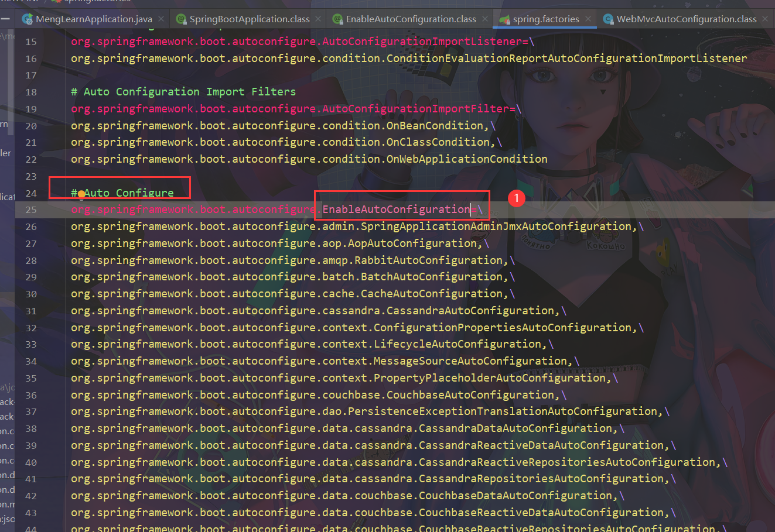Click line number 23 in the gutter
Screen dimensions: 775x532
[x=31, y=177]
